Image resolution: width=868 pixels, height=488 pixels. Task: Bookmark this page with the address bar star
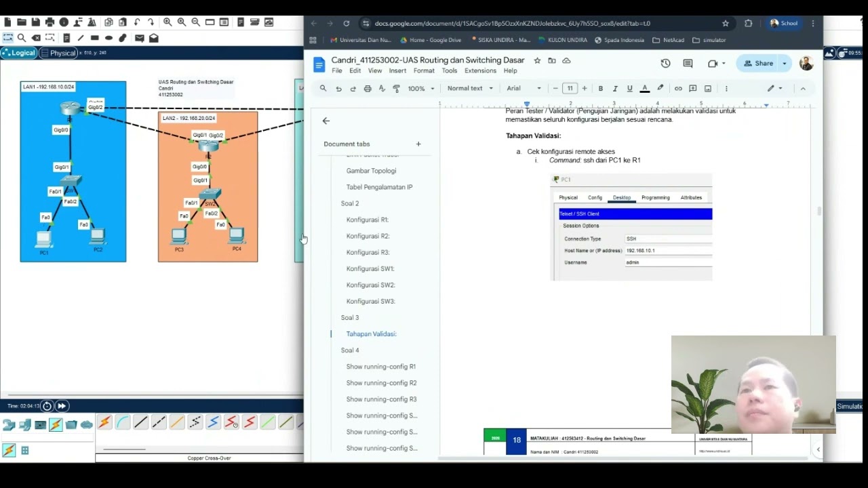(726, 23)
